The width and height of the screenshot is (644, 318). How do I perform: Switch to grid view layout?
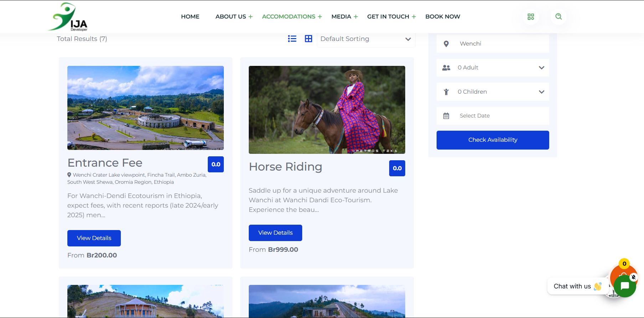(308, 39)
